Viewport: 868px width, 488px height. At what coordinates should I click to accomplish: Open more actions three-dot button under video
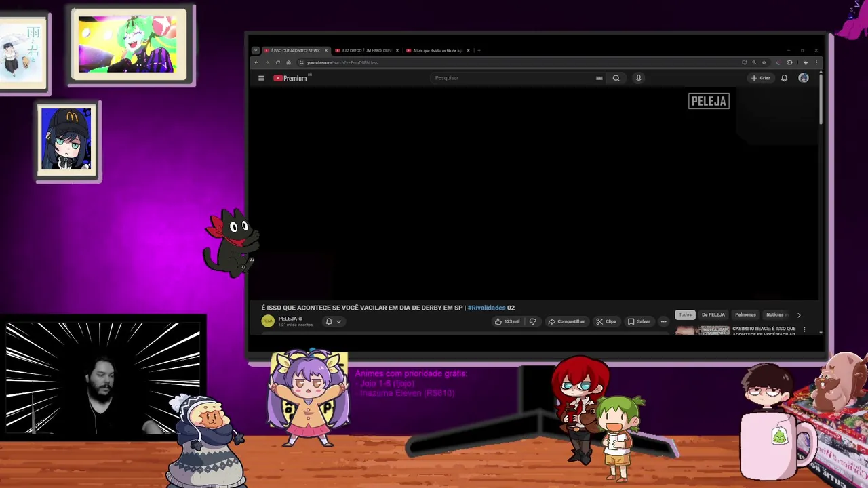[x=663, y=321]
